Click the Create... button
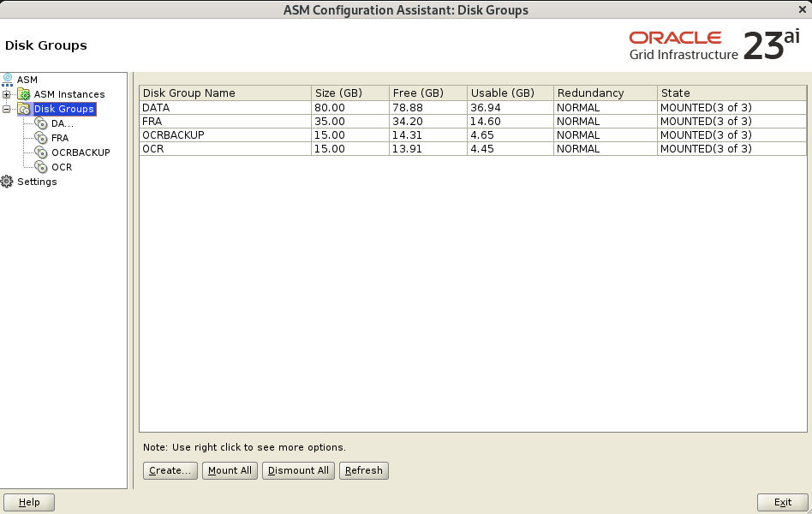The image size is (812, 514). click(170, 470)
